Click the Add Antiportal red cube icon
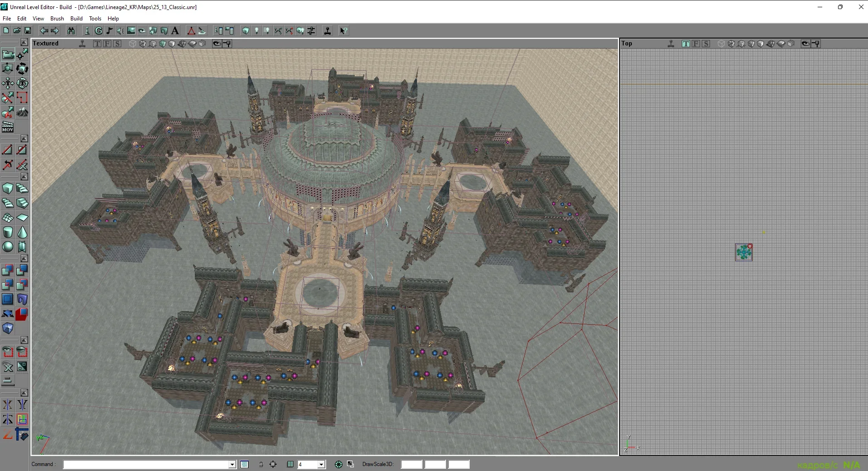Screen dimensions: 868x471 [x=22, y=314]
